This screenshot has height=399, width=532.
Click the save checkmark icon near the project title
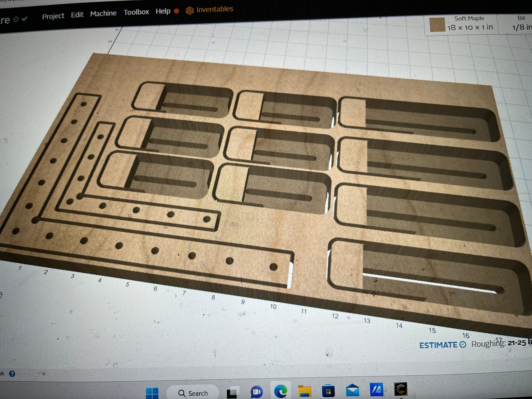(24, 19)
